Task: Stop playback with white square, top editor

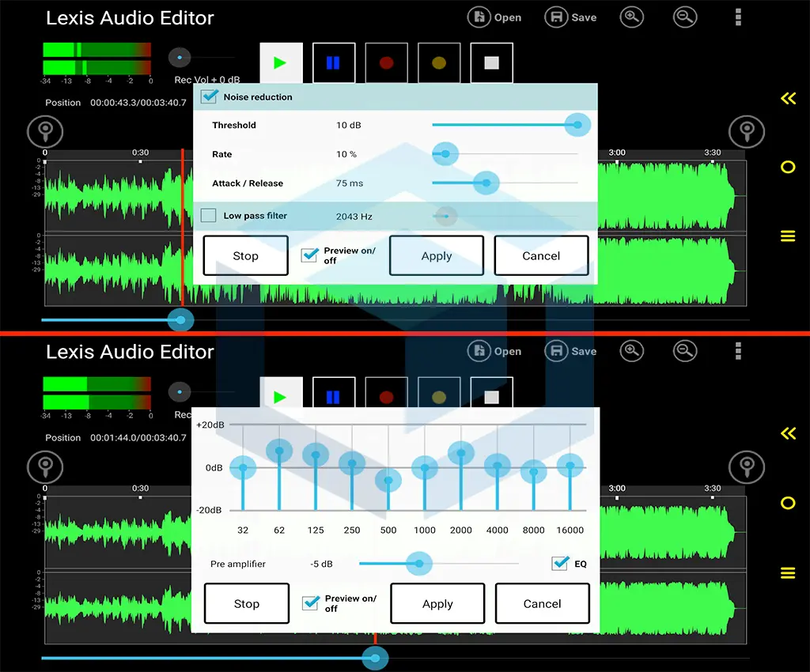Action: pos(492,63)
